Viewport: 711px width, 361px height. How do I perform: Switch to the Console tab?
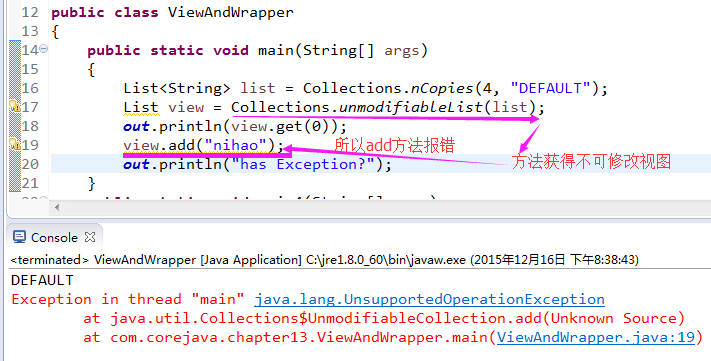(x=54, y=237)
